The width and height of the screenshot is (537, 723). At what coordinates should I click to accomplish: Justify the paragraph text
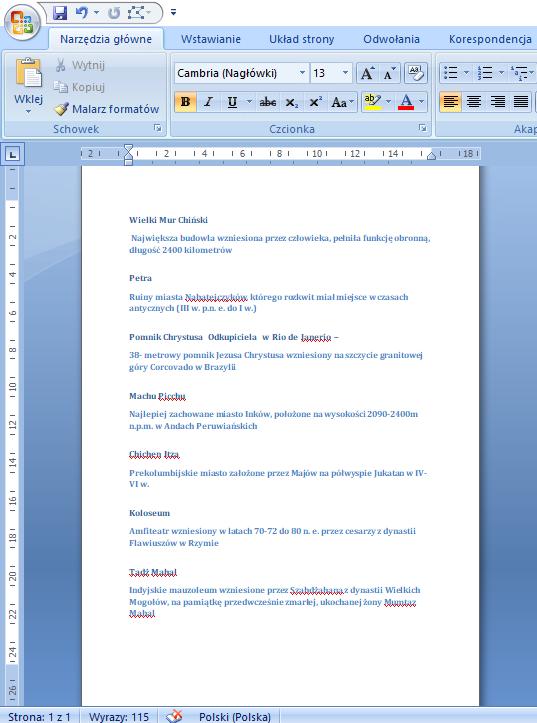click(x=521, y=102)
